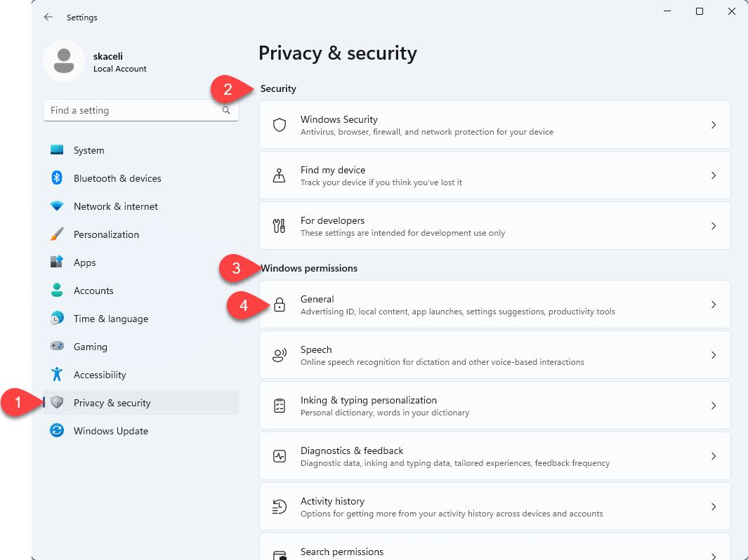Open Diagnostics & feedback chevron arrow
This screenshot has height=560, width=748.
pos(714,456)
